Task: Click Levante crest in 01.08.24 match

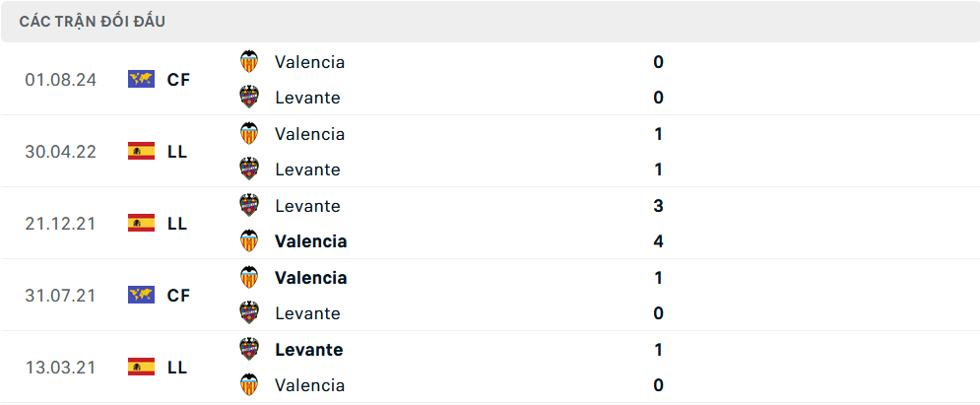Action: [x=250, y=98]
